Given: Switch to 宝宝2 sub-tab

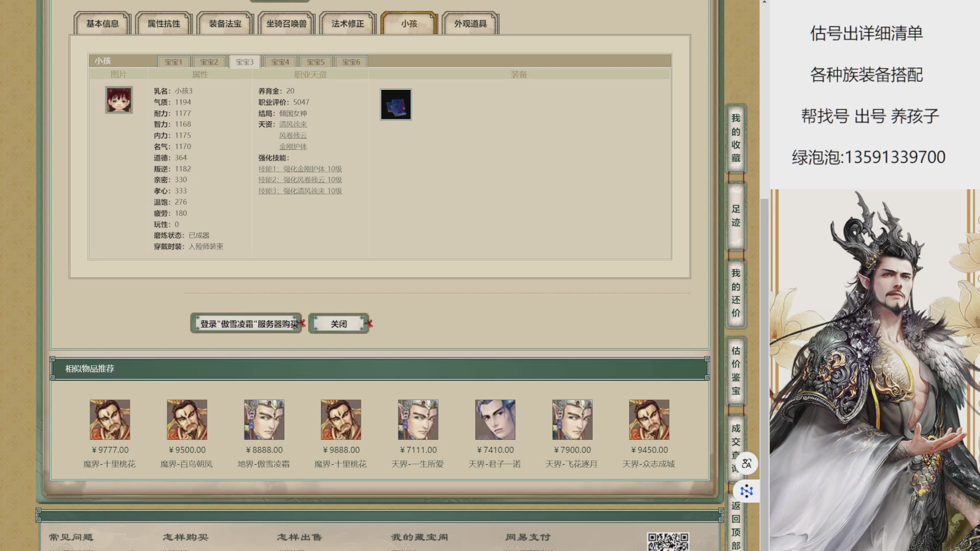Looking at the screenshot, I should (209, 62).
